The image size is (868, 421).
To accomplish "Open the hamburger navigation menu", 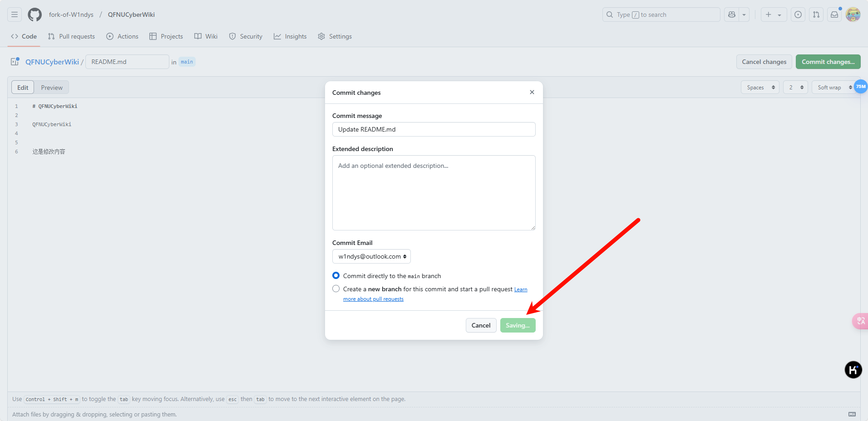I will pyautogui.click(x=15, y=15).
